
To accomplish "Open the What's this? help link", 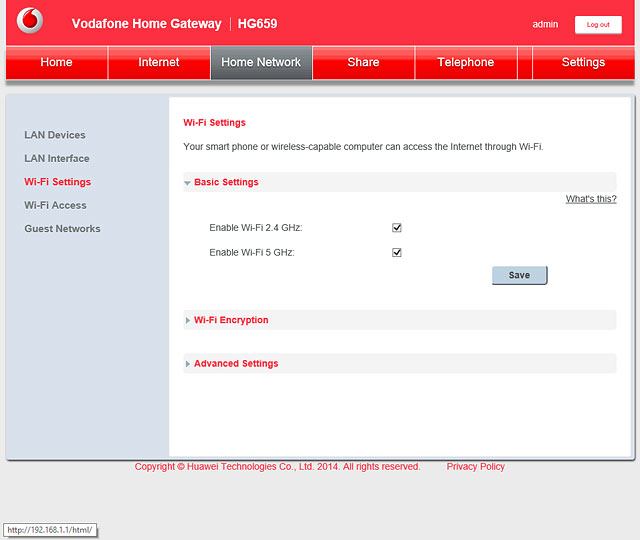I will [x=591, y=199].
